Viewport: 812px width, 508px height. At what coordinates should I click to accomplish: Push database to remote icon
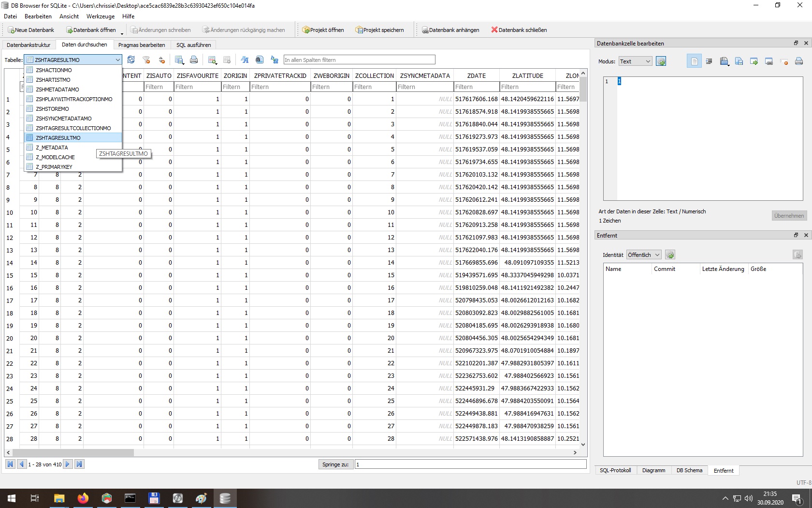click(x=797, y=255)
